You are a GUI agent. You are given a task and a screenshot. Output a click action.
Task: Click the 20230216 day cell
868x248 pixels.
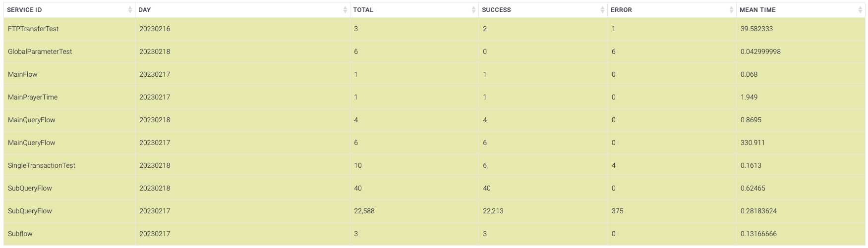(x=155, y=29)
